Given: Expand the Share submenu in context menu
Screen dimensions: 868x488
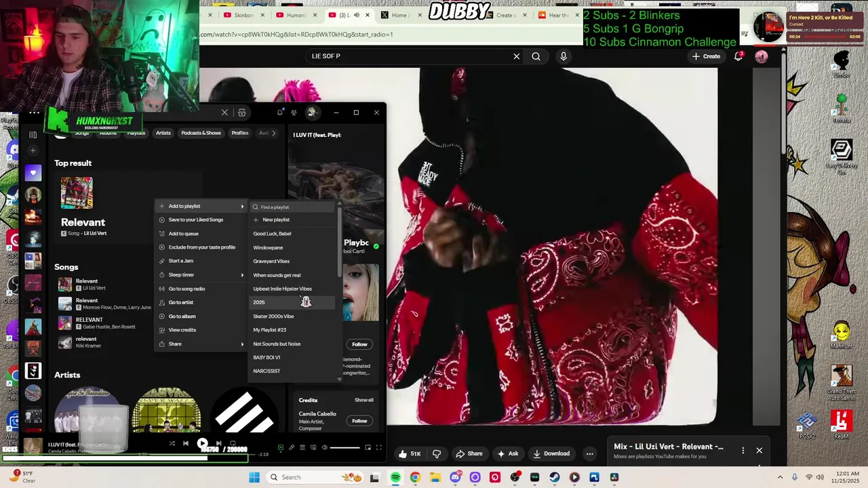Looking at the screenshot, I should point(201,344).
